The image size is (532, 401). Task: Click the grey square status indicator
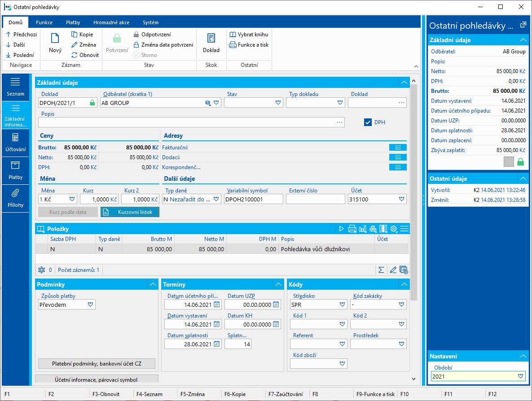(509, 162)
